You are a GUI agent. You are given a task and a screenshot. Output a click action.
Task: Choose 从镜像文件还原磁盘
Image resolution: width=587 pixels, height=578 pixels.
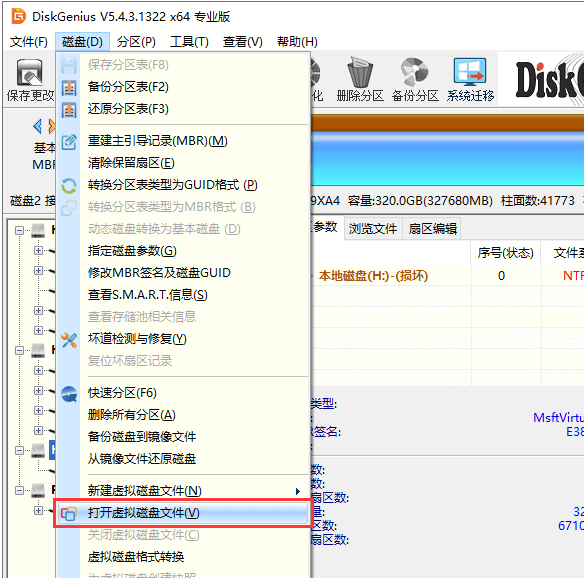(x=183, y=459)
